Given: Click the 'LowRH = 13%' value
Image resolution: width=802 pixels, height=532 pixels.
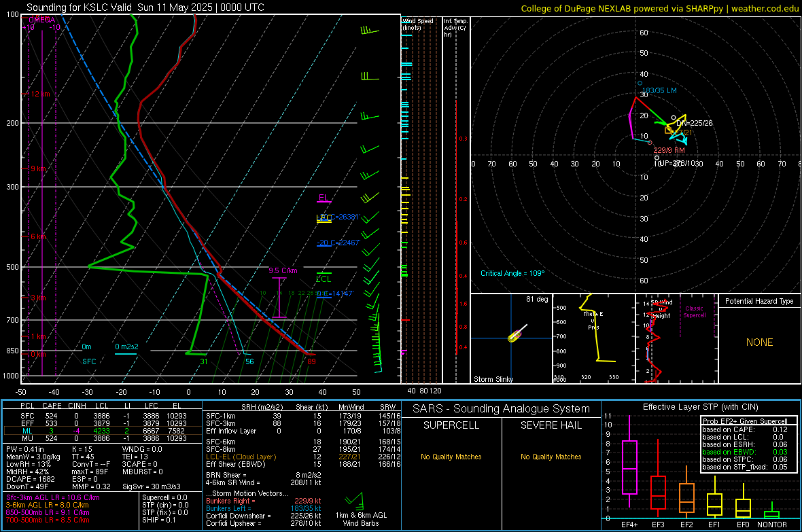Looking at the screenshot, I should (x=29, y=464).
